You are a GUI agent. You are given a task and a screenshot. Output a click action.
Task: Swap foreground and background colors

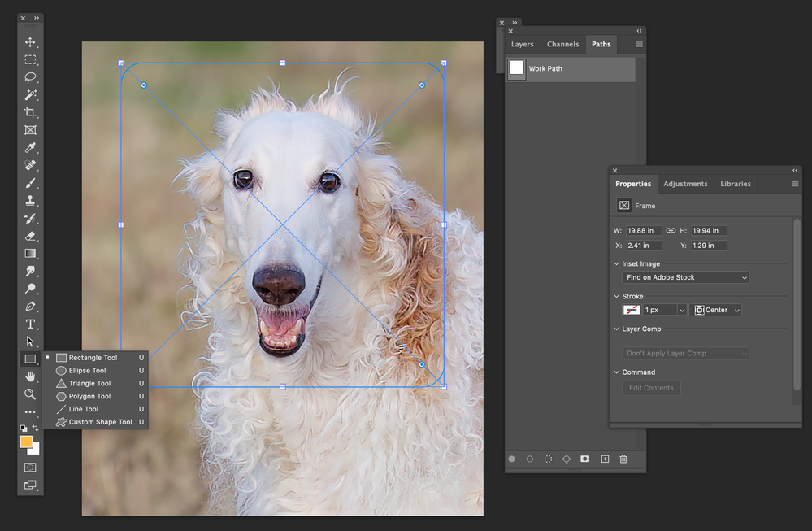(x=35, y=428)
